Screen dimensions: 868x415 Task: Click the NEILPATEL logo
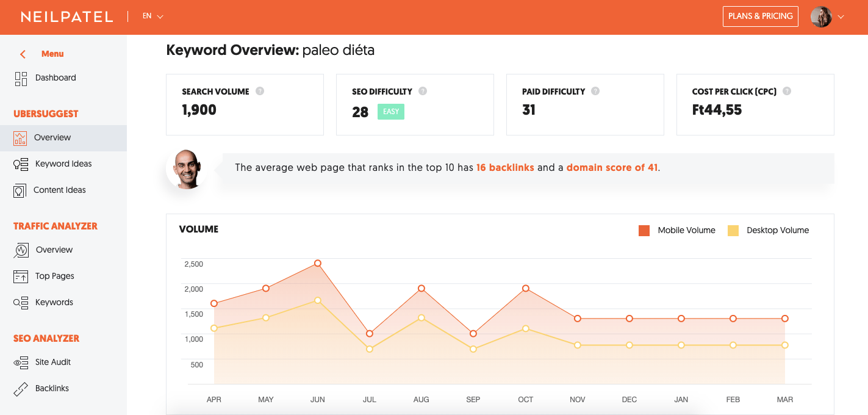point(67,17)
